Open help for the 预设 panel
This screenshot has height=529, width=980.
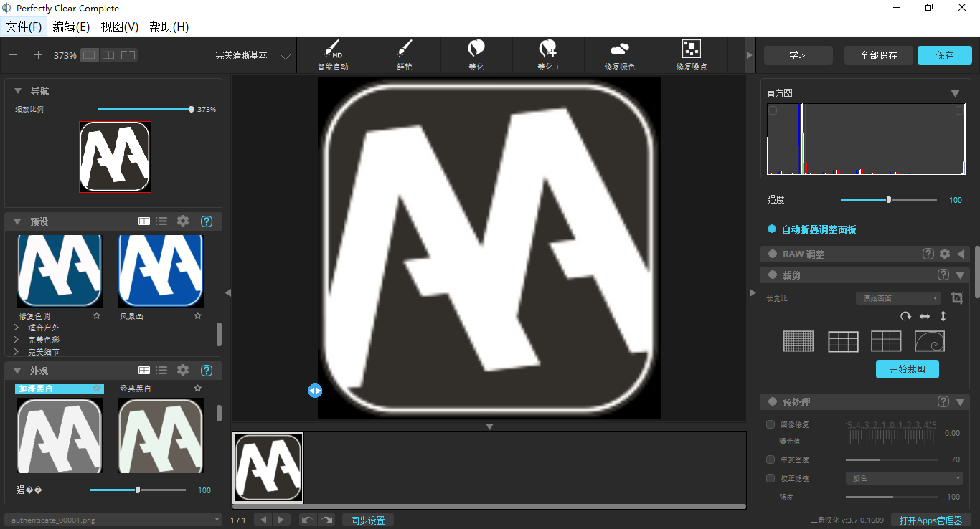pos(207,221)
